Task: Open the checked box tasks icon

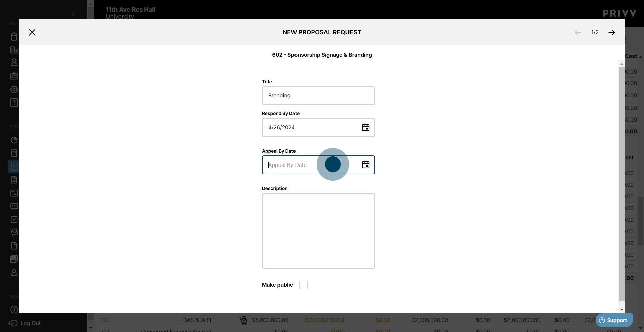Action: (14, 220)
